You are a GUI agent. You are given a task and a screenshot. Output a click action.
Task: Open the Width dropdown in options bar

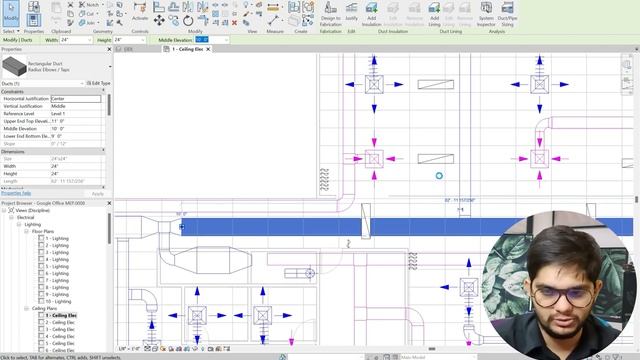pyautogui.click(x=89, y=40)
